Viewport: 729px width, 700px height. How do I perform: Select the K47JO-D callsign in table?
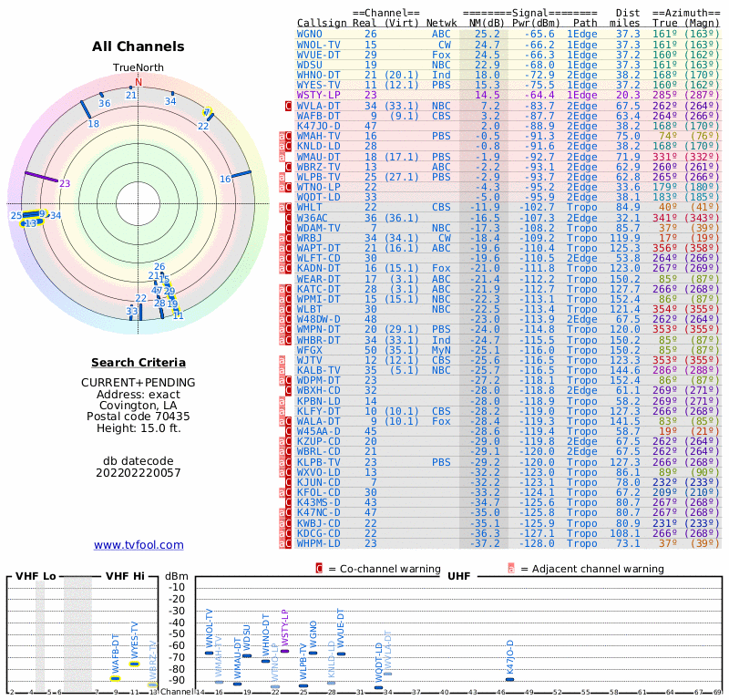pyautogui.click(x=318, y=126)
